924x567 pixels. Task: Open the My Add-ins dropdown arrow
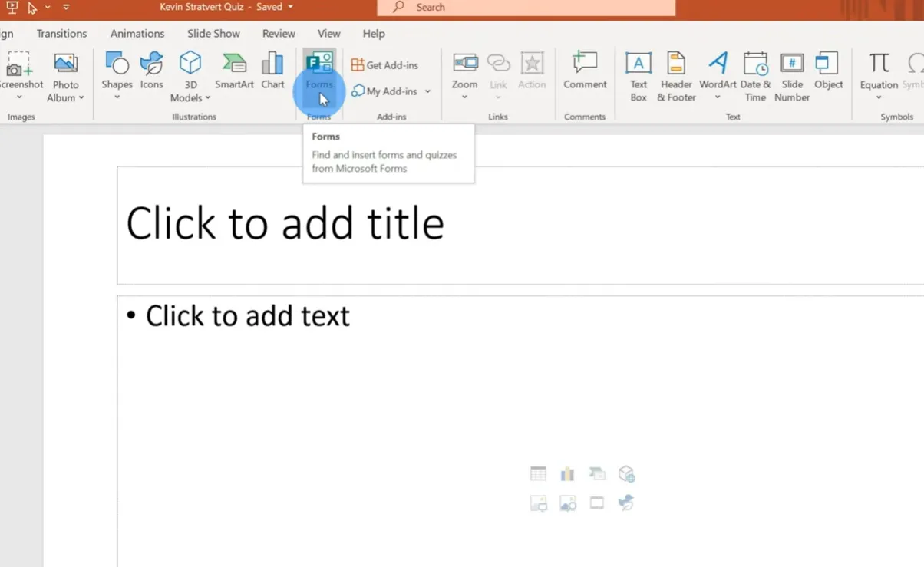pos(427,91)
